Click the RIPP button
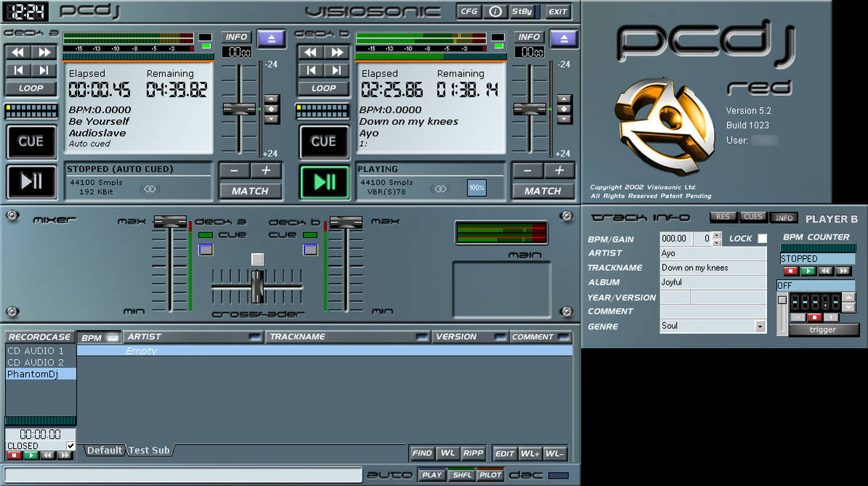Viewport: 868px width, 486px height. pyautogui.click(x=473, y=453)
